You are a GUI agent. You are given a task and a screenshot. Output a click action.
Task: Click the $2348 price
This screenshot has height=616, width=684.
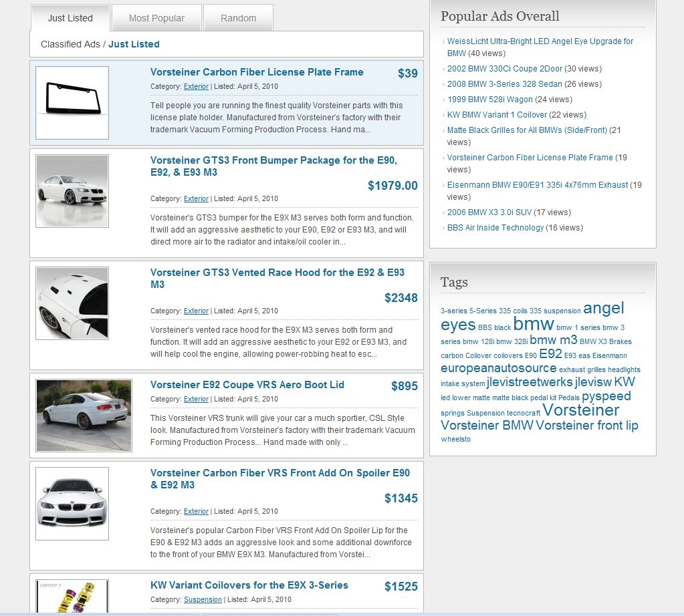[401, 298]
